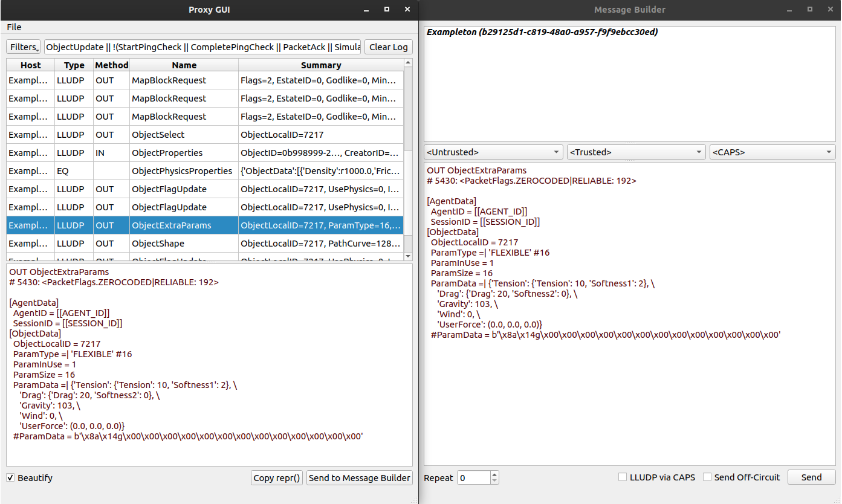The image size is (842, 504).
Task: Click the Filters button
Action: click(x=22, y=47)
